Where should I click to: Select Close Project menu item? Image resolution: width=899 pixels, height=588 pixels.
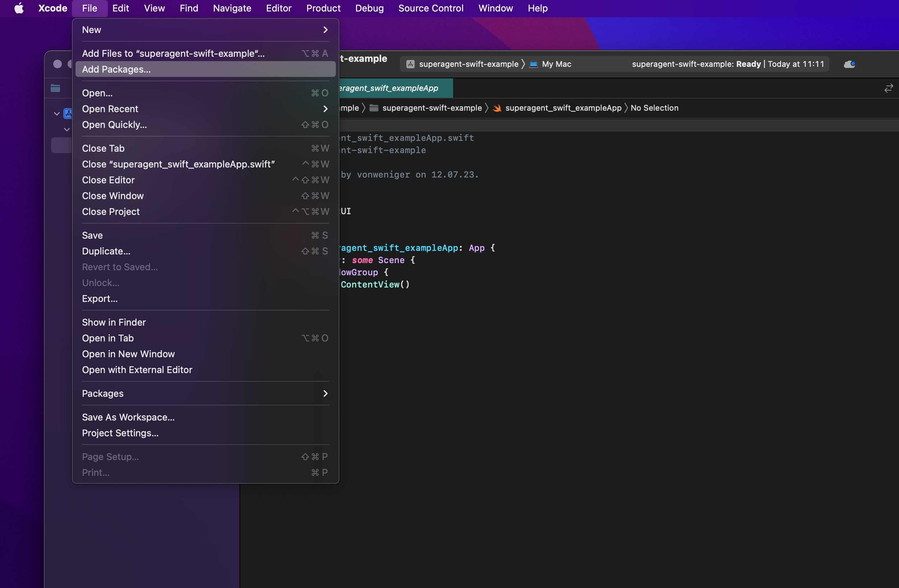(205, 212)
